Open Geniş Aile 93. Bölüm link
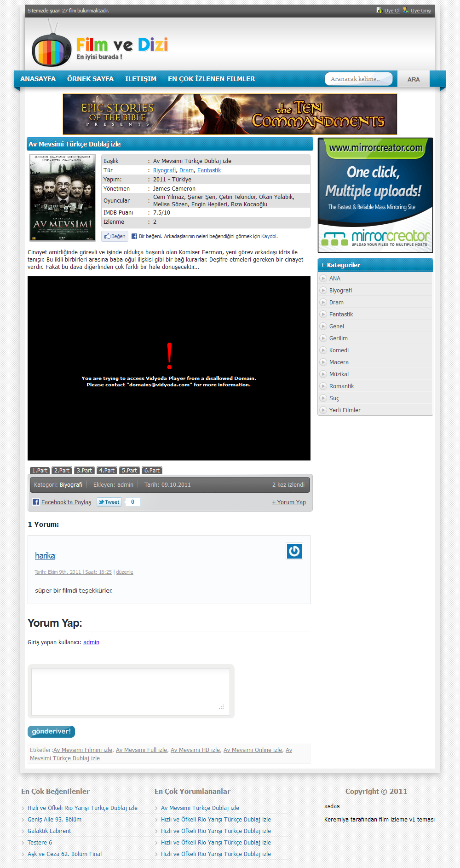The image size is (460, 868). click(54, 820)
